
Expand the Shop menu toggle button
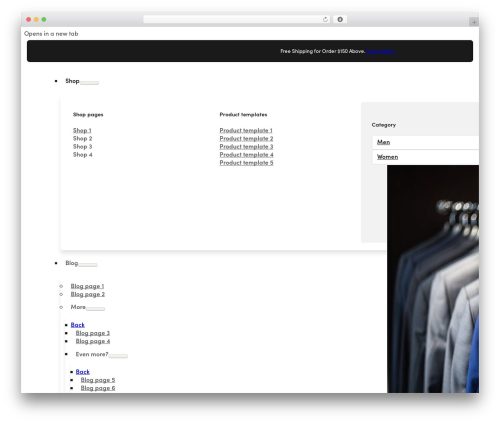(x=89, y=83)
